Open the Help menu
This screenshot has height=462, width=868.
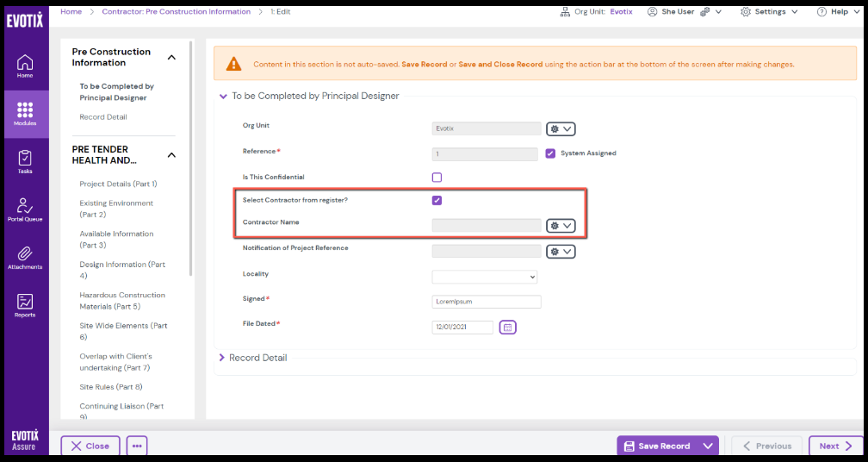point(833,12)
